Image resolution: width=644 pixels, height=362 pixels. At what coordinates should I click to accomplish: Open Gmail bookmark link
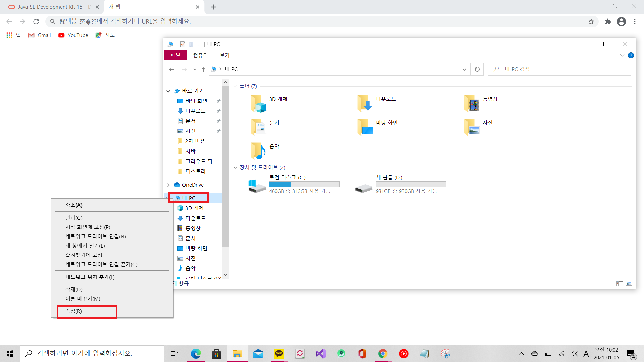click(x=40, y=35)
